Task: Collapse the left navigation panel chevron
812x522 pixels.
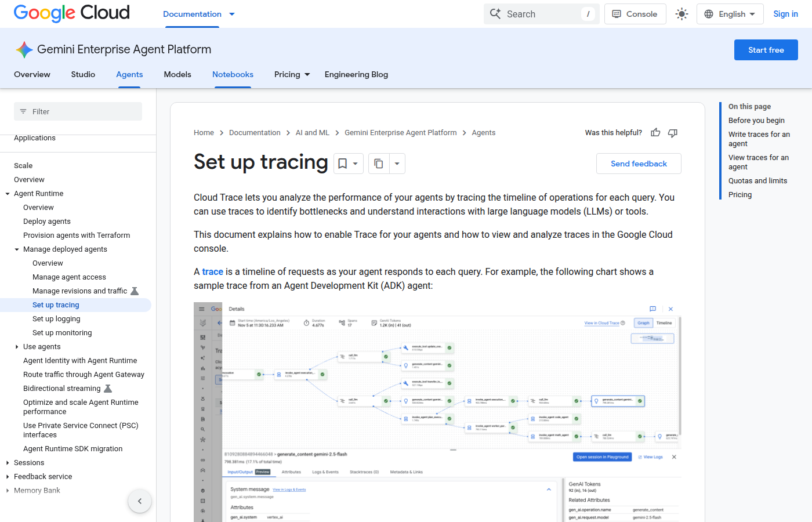Action: coord(140,501)
